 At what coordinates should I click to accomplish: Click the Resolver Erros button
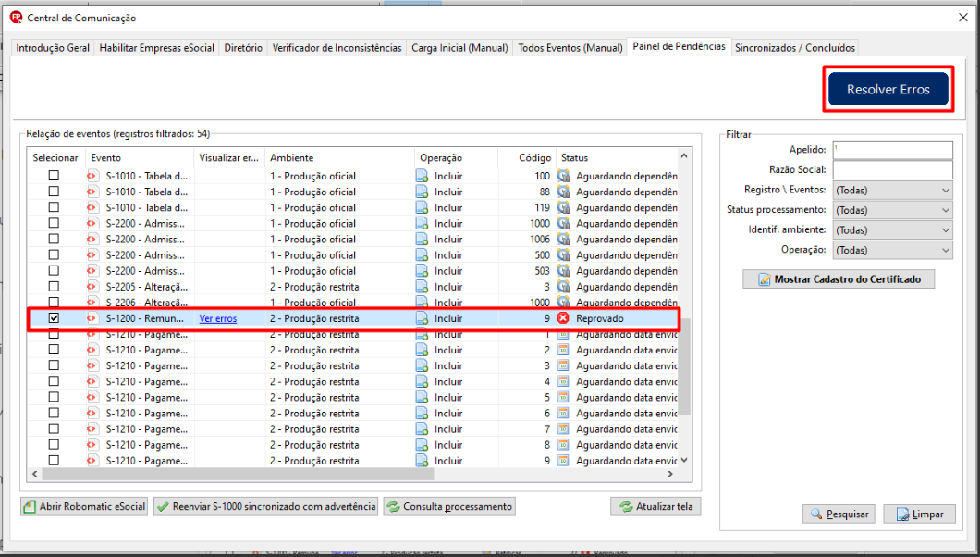coord(888,90)
